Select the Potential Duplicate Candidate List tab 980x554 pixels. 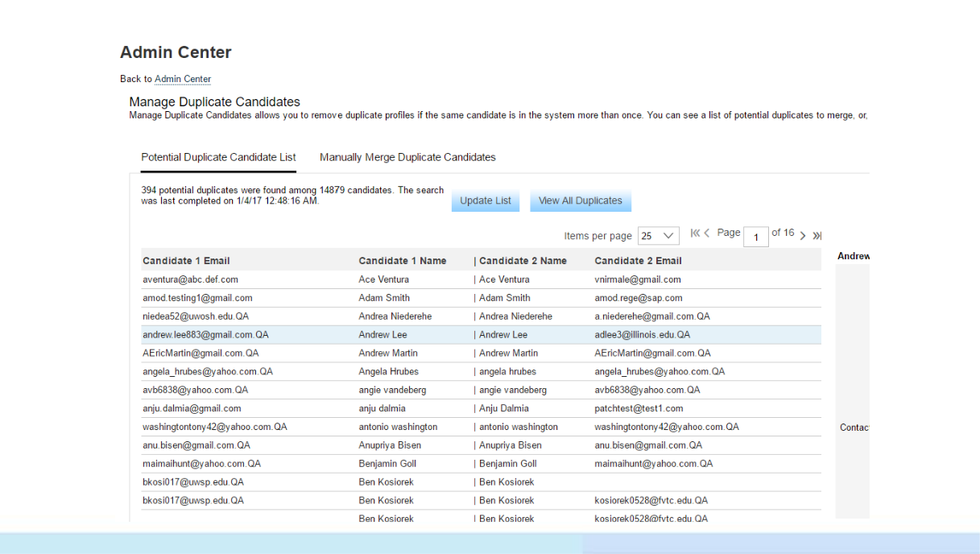pos(218,157)
